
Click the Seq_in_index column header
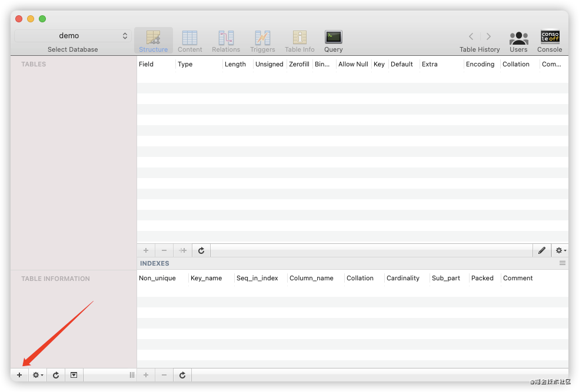[261, 278]
